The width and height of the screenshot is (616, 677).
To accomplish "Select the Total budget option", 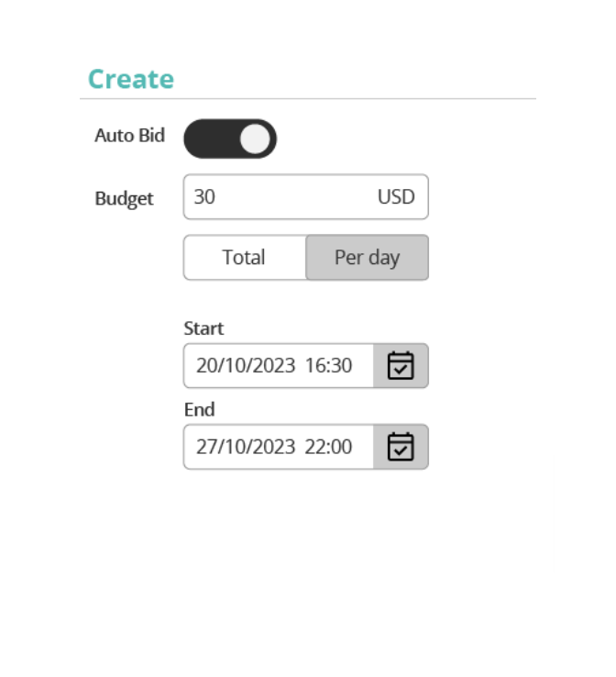I will tap(245, 258).
